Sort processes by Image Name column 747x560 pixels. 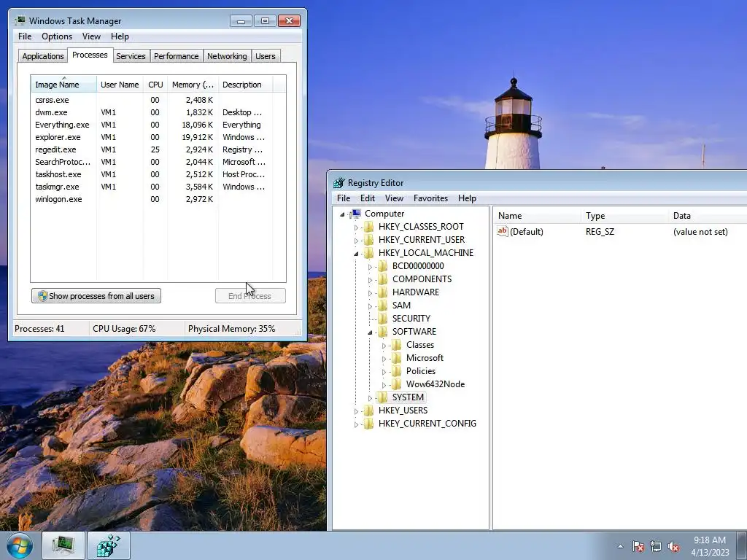(x=64, y=85)
